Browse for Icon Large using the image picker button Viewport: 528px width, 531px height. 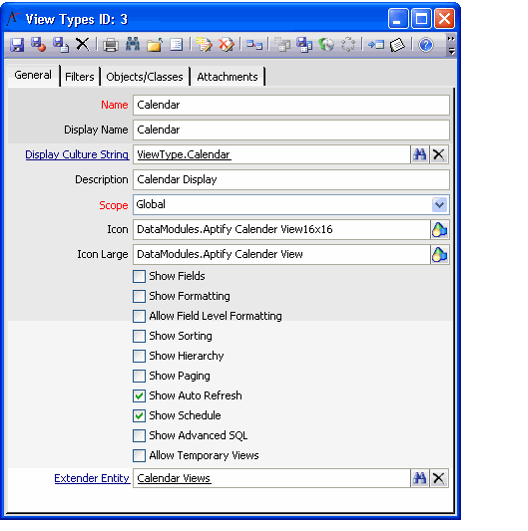pos(440,255)
